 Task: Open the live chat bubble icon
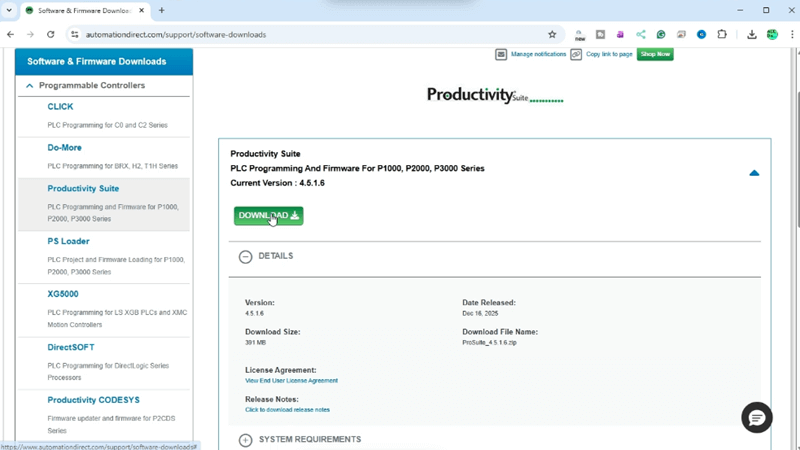pos(756,417)
